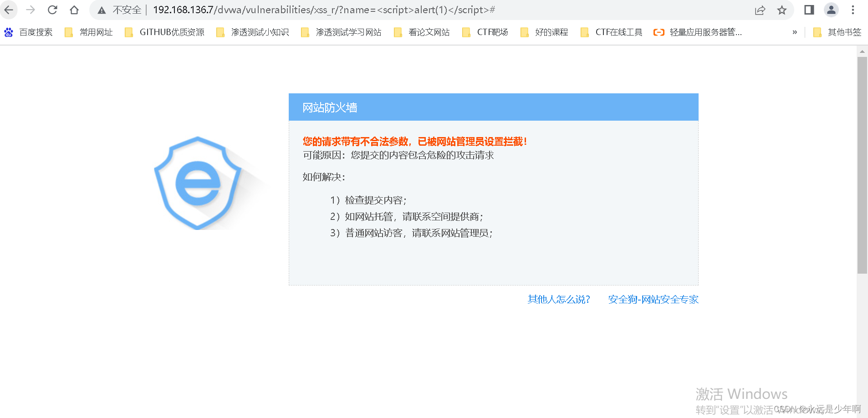
Task: Go back to the previous page
Action: pos(9,10)
